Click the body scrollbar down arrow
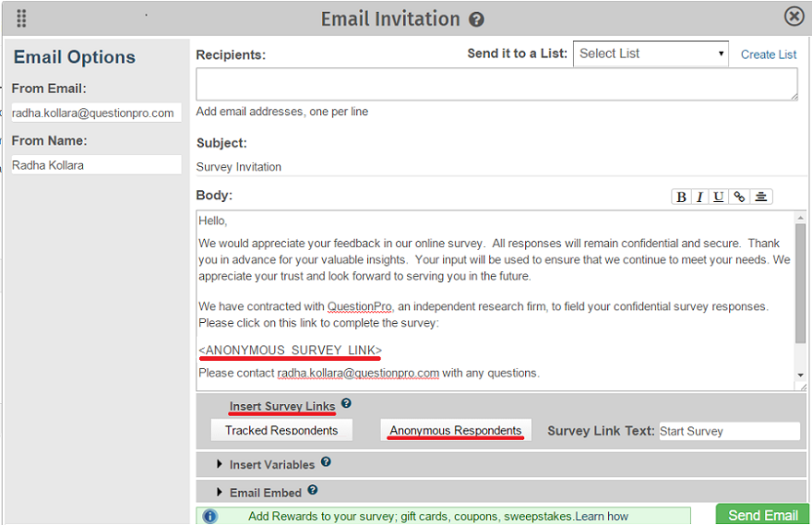 pos(800,376)
